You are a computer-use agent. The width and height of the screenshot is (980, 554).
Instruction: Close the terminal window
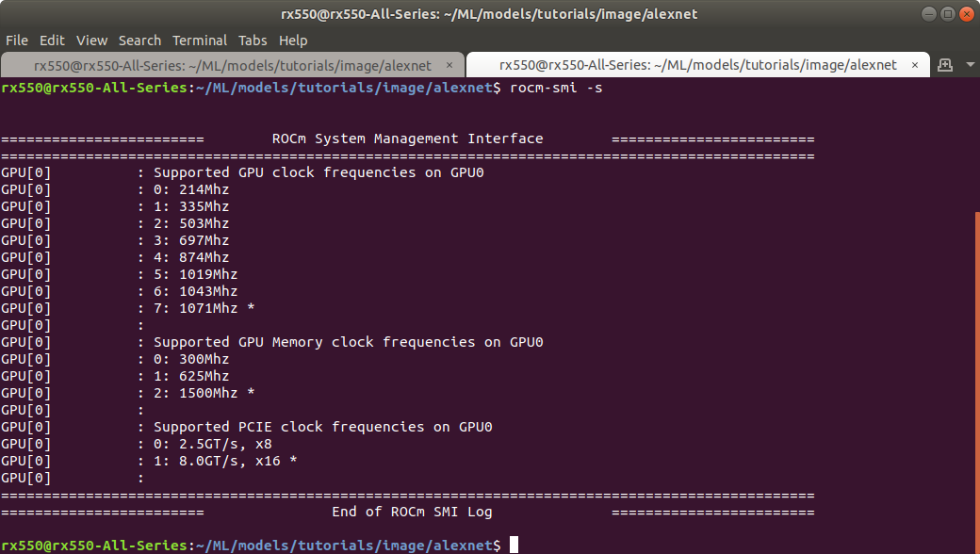tap(965, 13)
